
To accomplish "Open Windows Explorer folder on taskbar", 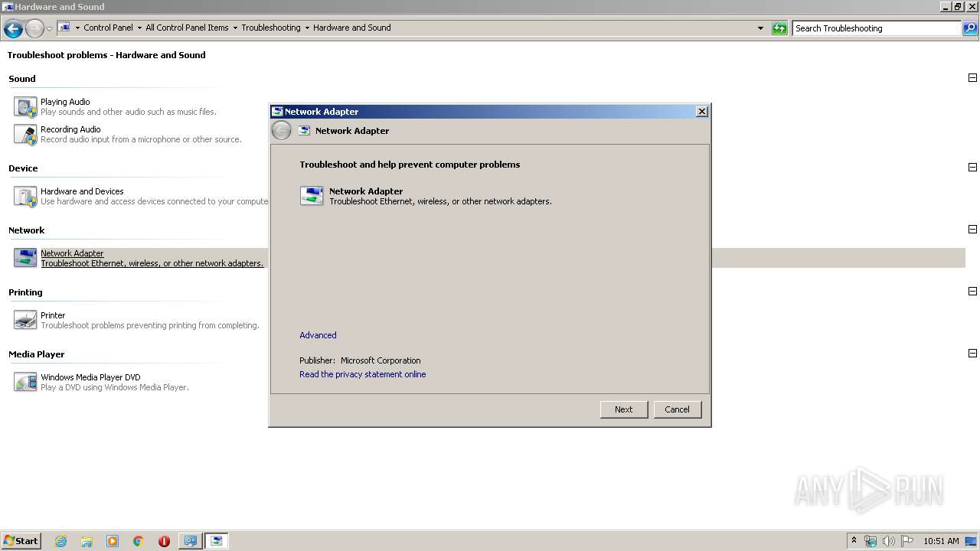I will coord(87,541).
